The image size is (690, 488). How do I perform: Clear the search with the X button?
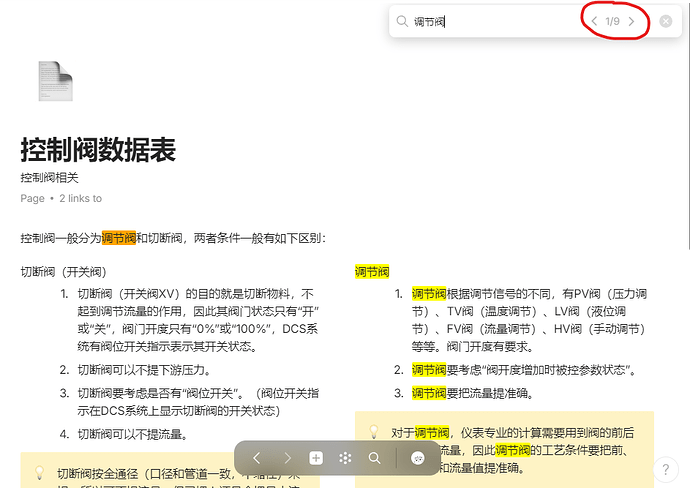[x=666, y=21]
